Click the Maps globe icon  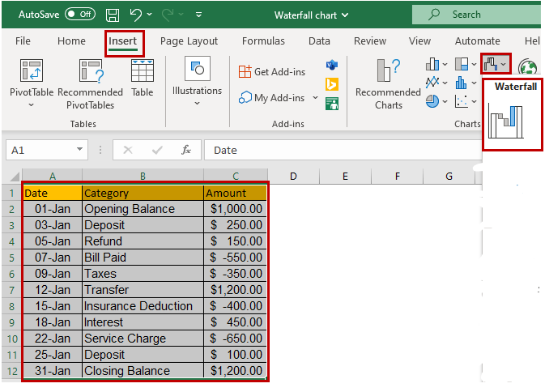pyautogui.click(x=528, y=66)
